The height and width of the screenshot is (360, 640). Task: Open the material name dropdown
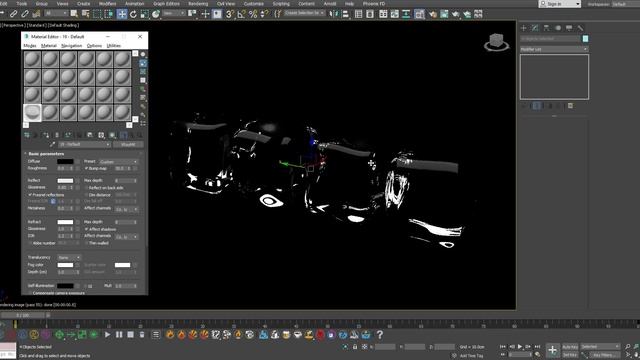(84, 144)
